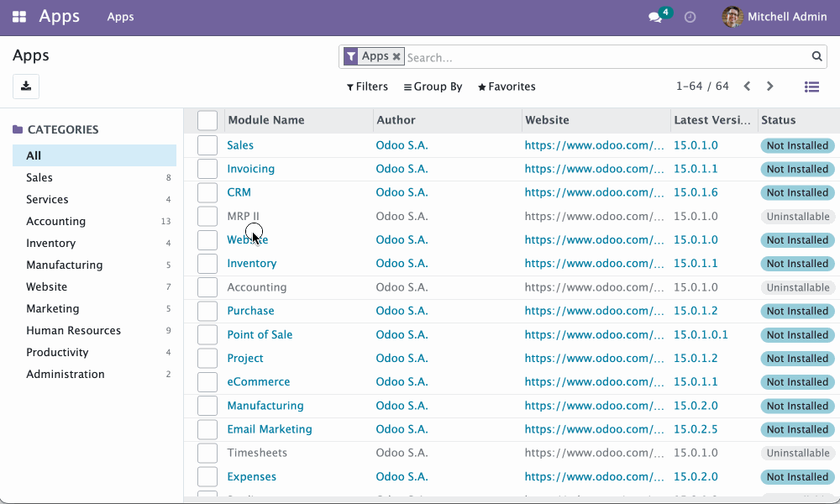Switch to list view using the view icon
Screen dimensions: 840x504
pyautogui.click(x=811, y=87)
